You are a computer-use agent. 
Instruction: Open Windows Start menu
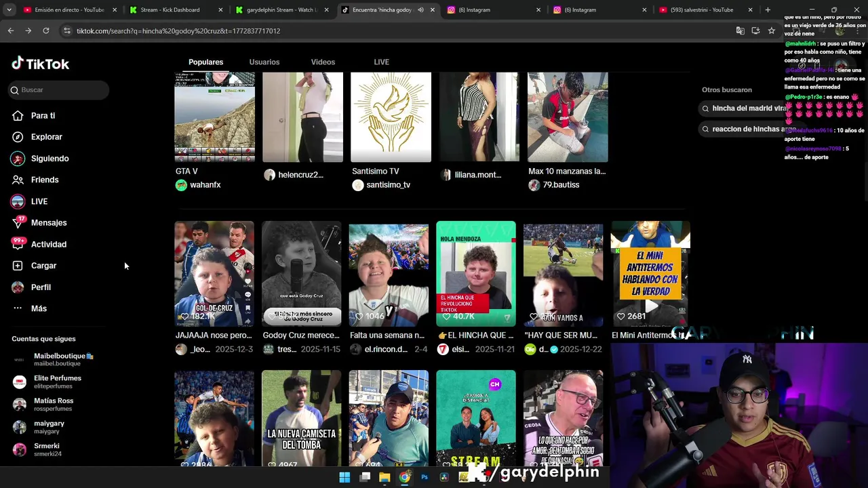[344, 477]
